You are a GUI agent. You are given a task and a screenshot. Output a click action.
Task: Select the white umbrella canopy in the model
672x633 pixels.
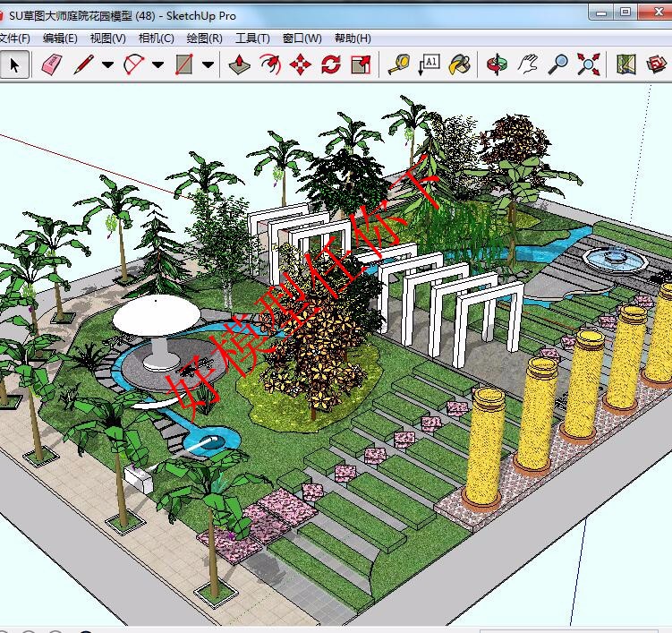[156, 315]
